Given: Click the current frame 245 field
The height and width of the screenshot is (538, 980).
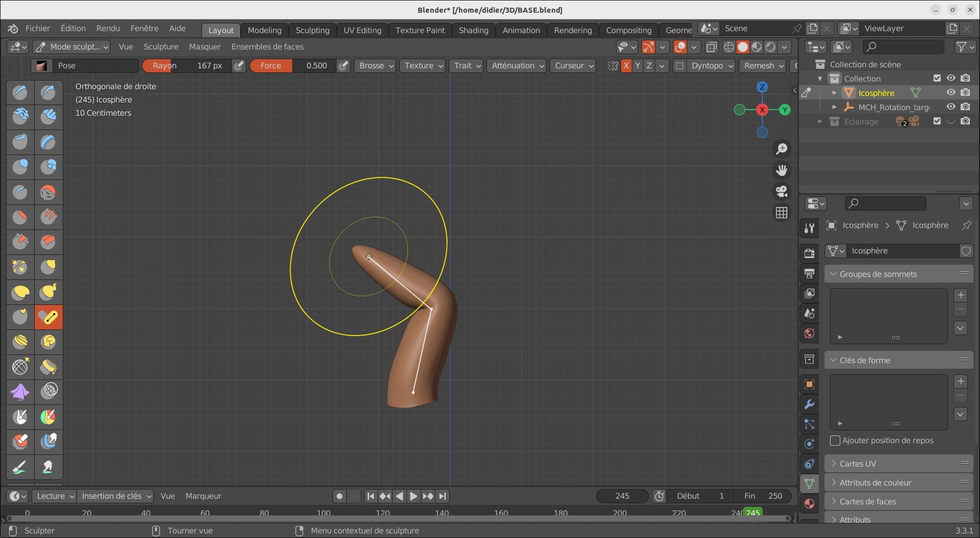Looking at the screenshot, I should pyautogui.click(x=622, y=496).
